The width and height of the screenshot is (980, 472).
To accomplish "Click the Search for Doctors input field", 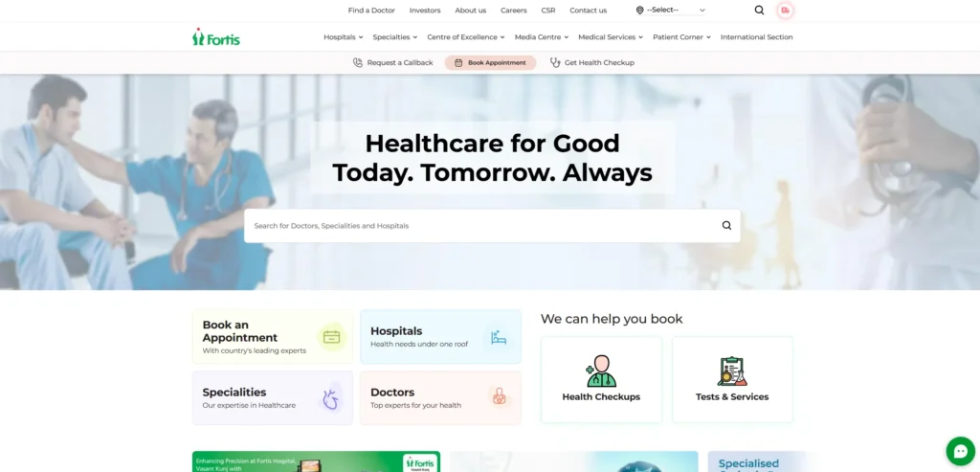I will pos(481,226).
